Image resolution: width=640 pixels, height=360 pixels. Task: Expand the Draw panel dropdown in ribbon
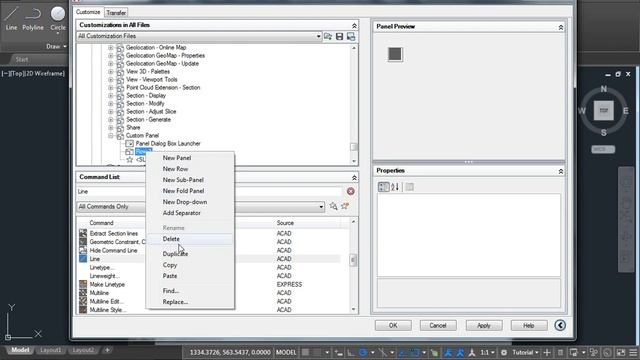point(56,47)
